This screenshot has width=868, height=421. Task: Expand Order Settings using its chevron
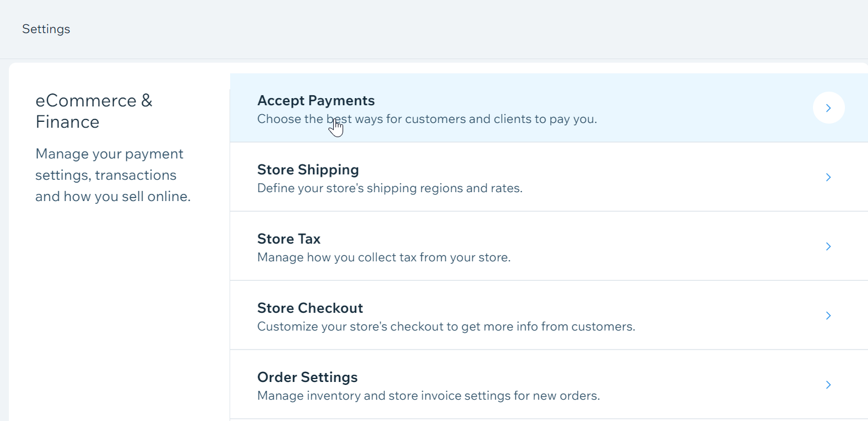(x=828, y=384)
